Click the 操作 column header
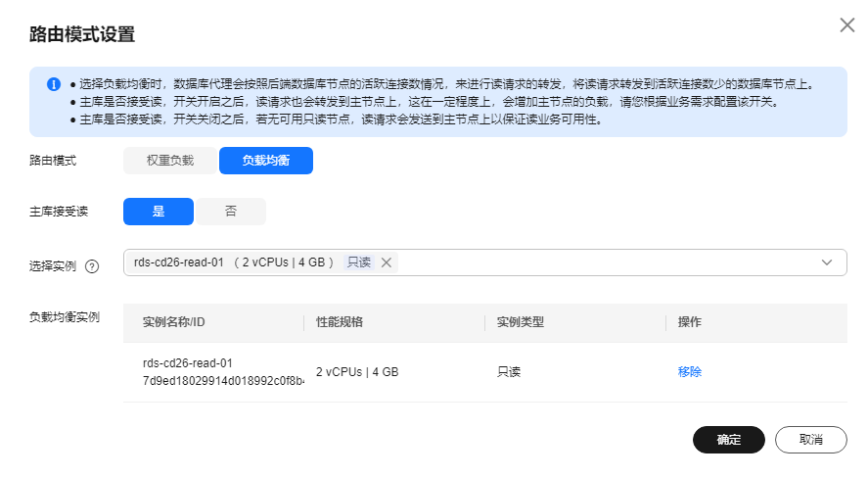868x477 pixels. [x=689, y=322]
